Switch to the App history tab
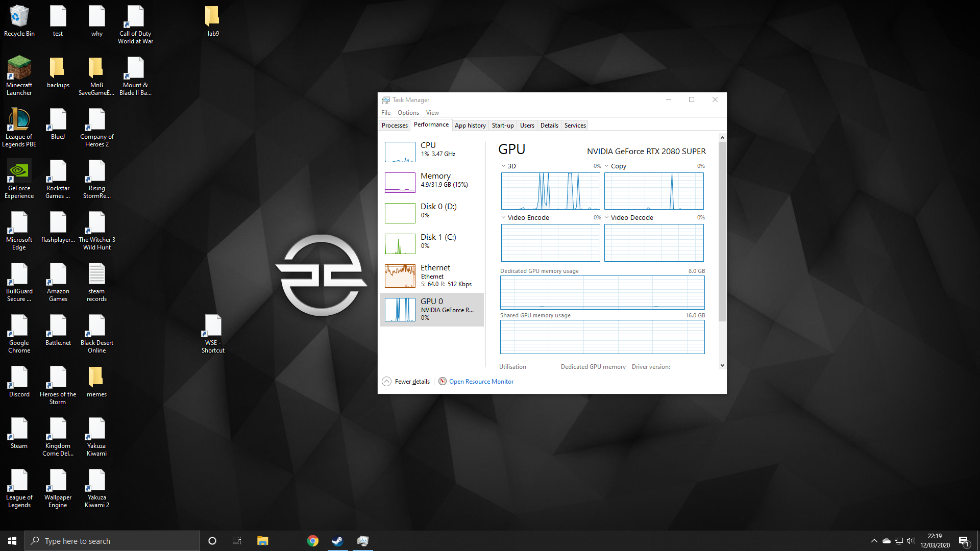 click(x=470, y=126)
